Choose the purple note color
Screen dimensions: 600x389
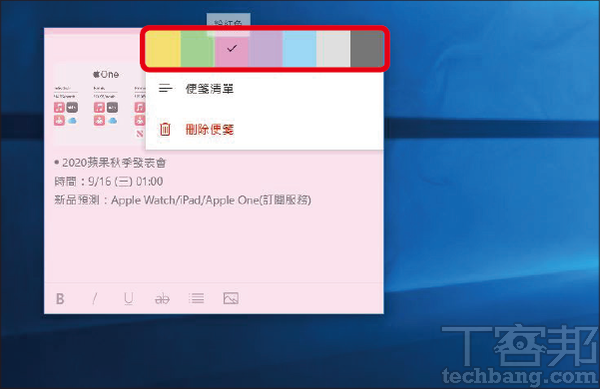[266, 49]
